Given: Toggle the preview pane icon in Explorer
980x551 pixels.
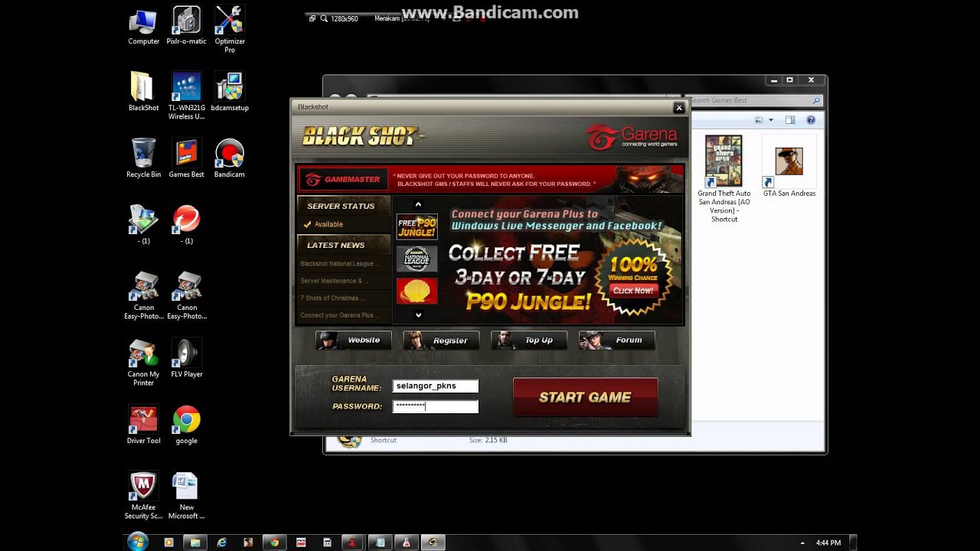Looking at the screenshot, I should point(790,120).
